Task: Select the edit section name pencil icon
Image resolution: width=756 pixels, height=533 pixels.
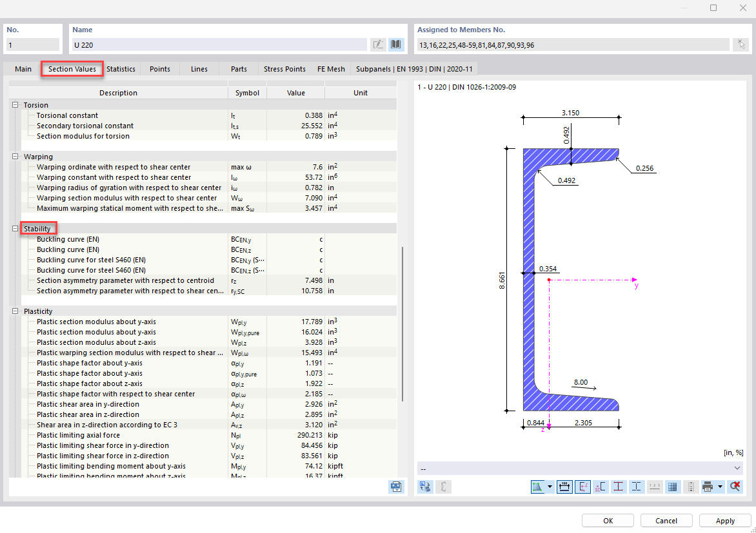Action: point(378,44)
